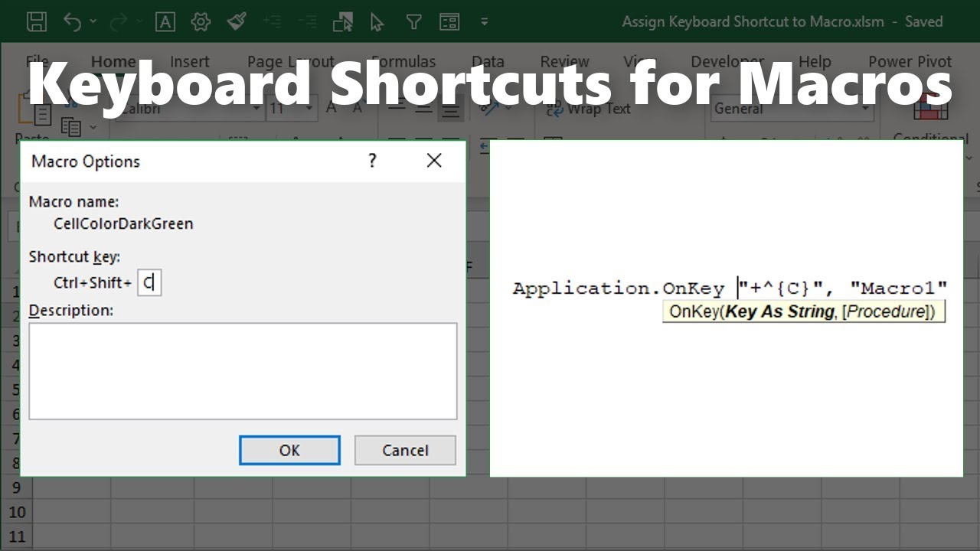
Task: Click the Cancel button in Macro Options
Action: [405, 450]
